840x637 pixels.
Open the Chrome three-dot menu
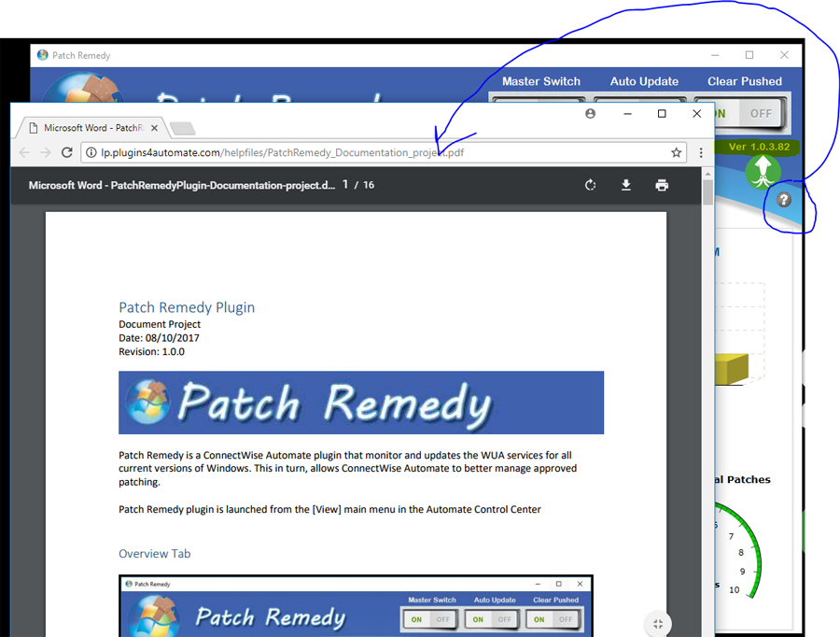[701, 152]
